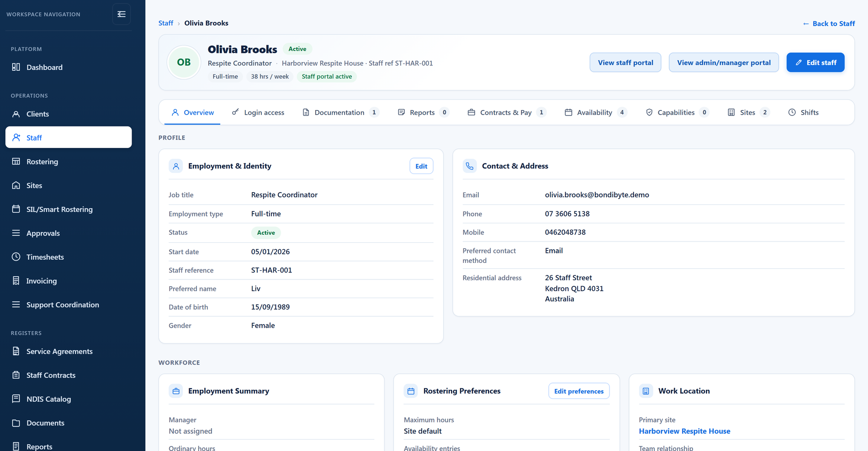Go to Dashboard in sidebar
The height and width of the screenshot is (451, 868).
69,67
